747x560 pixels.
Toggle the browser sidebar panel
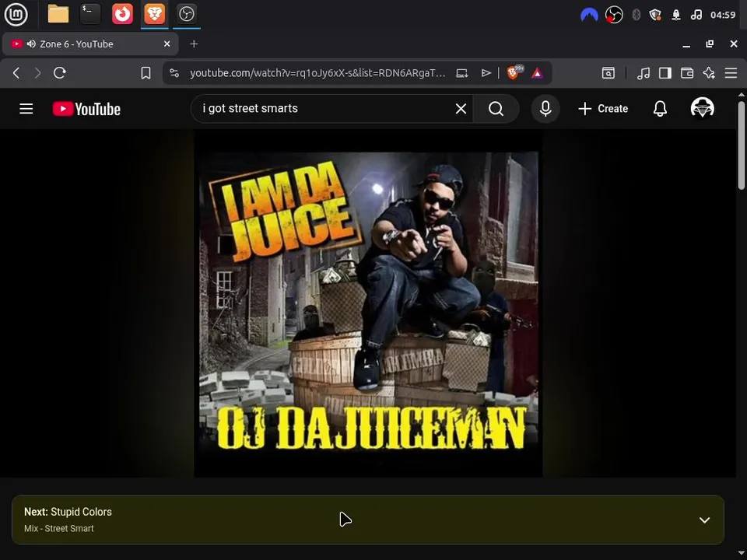point(665,73)
